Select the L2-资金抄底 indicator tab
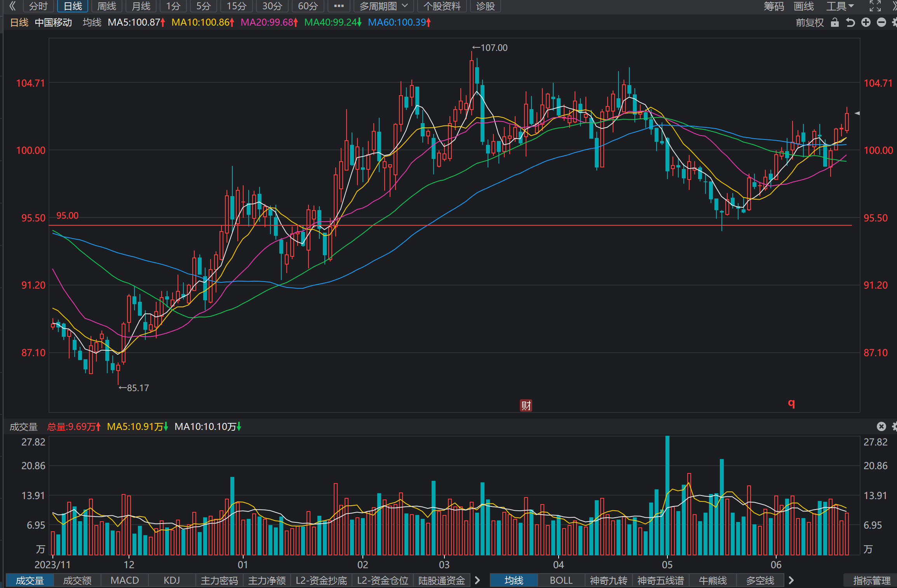 pos(321,581)
